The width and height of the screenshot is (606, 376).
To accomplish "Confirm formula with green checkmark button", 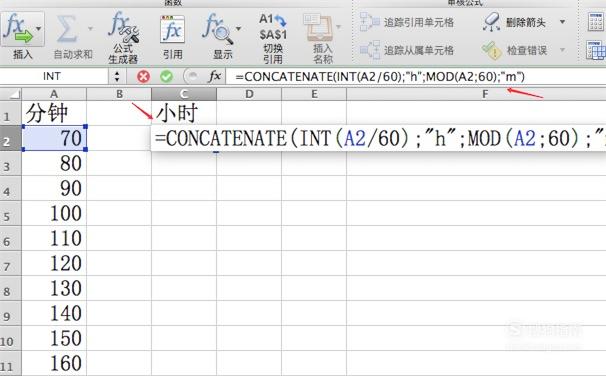I will (167, 77).
